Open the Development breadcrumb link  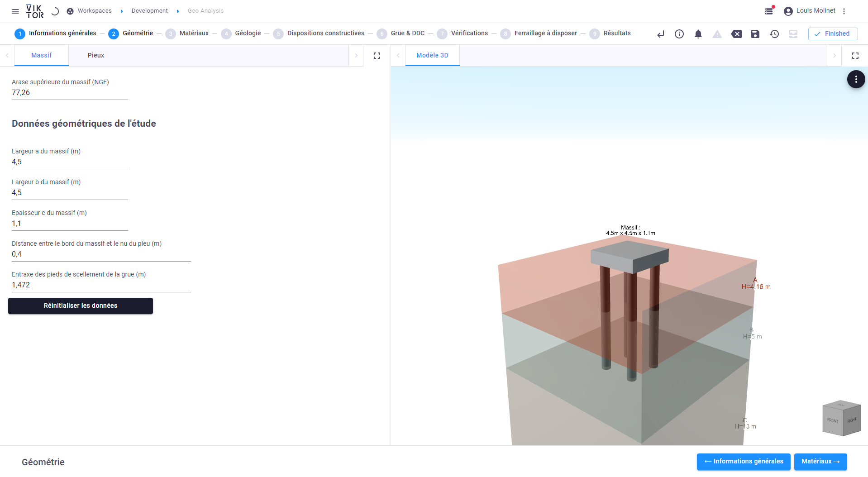coord(150,11)
